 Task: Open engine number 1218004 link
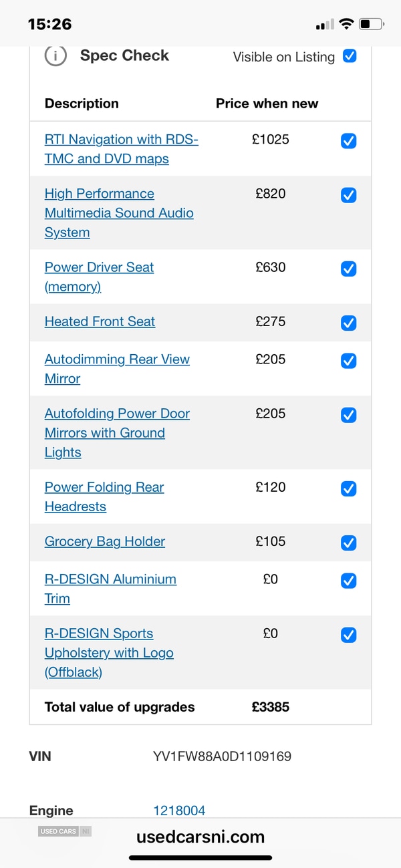(x=179, y=811)
